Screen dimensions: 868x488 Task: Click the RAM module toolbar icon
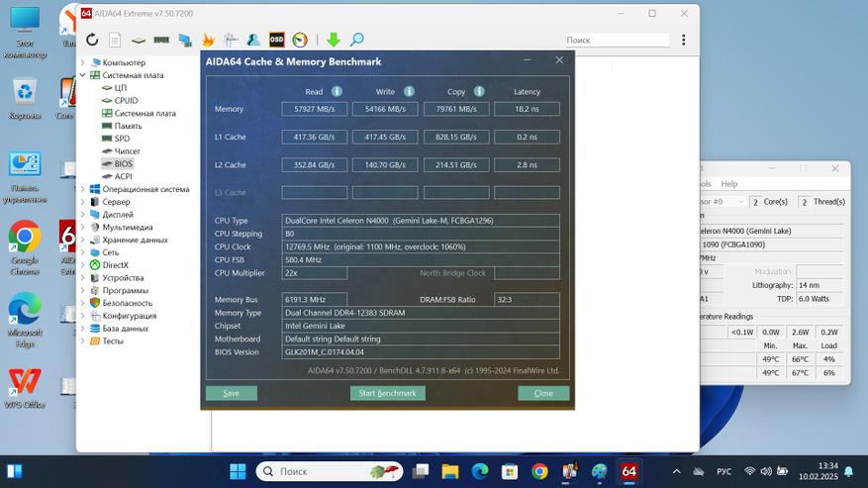click(x=161, y=40)
